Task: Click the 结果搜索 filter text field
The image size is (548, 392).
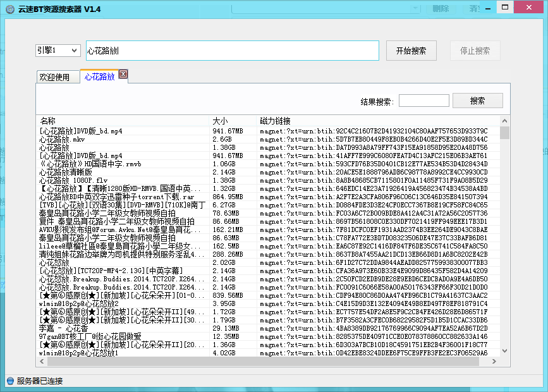Action: coord(423,101)
